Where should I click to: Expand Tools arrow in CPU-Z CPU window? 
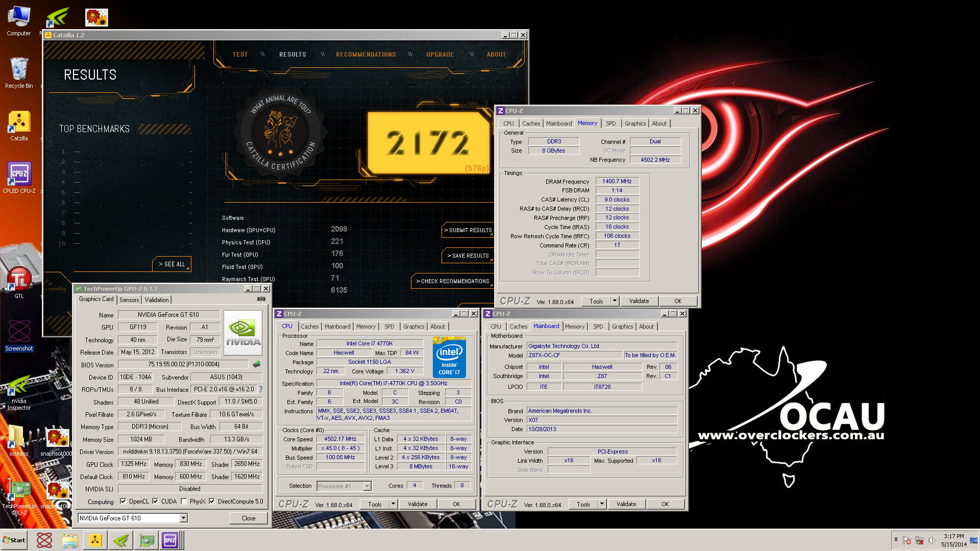tap(393, 504)
